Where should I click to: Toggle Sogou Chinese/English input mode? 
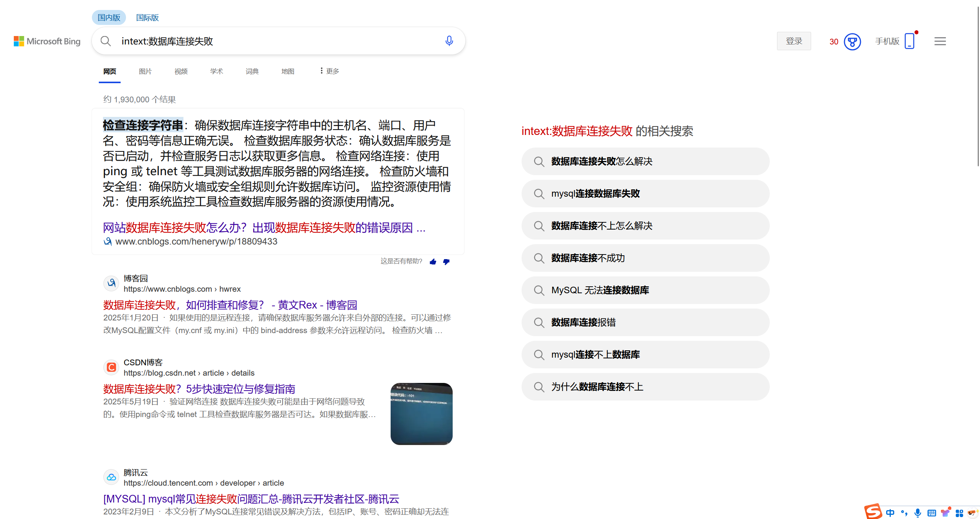890,512
